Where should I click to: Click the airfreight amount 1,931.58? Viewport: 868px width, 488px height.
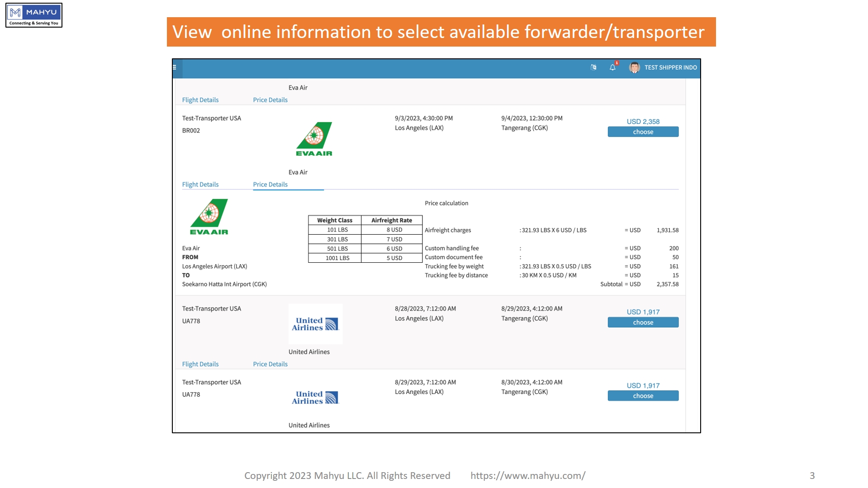[x=668, y=230]
